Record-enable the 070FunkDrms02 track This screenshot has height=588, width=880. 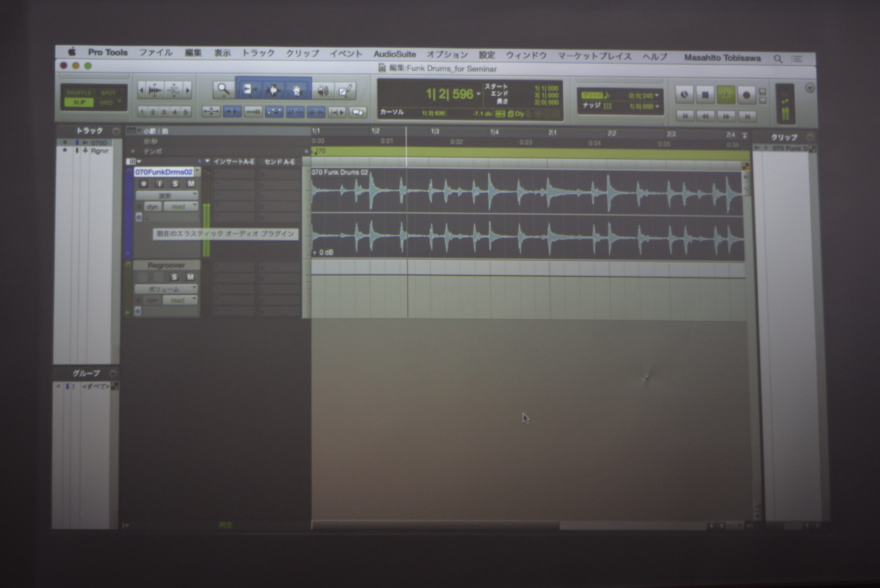click(143, 184)
